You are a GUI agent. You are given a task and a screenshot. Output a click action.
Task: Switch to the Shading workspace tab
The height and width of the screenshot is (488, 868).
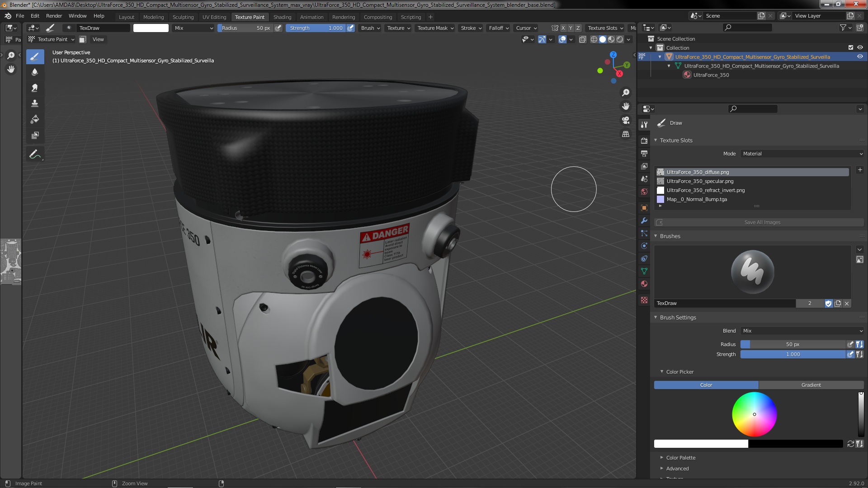[282, 17]
